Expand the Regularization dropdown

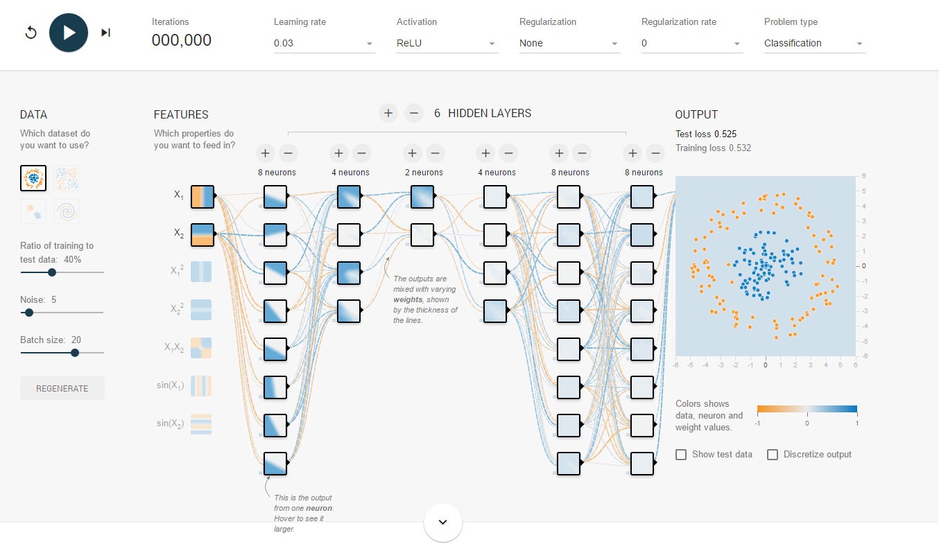569,44
